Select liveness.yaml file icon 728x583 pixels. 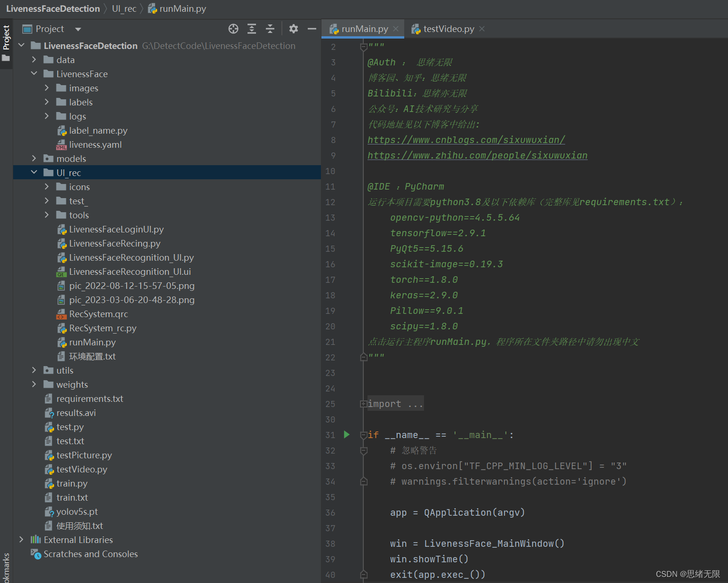62,144
